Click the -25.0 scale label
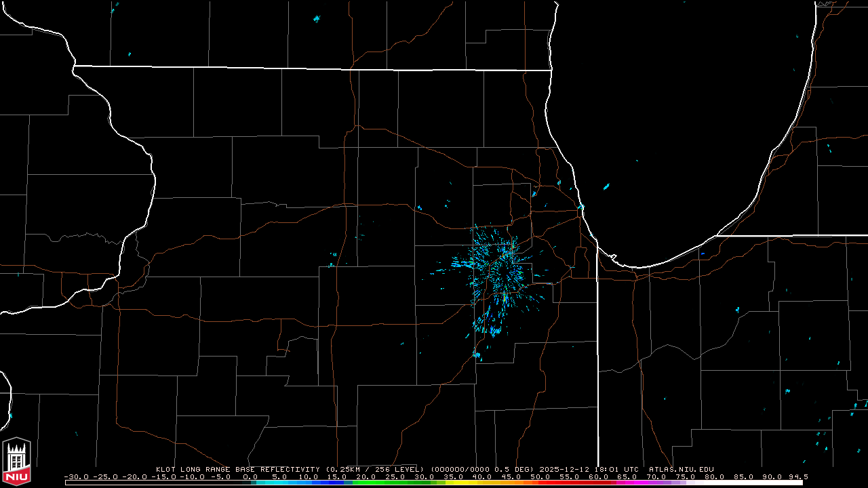The width and height of the screenshot is (868, 488). [x=106, y=476]
